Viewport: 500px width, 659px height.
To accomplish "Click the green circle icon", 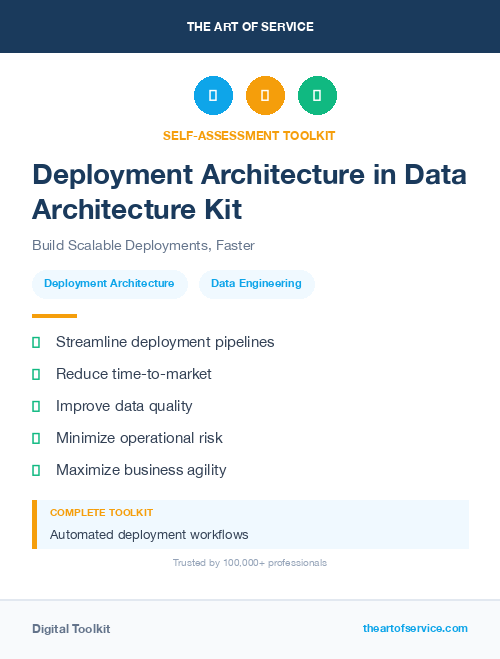I will coord(317,95).
